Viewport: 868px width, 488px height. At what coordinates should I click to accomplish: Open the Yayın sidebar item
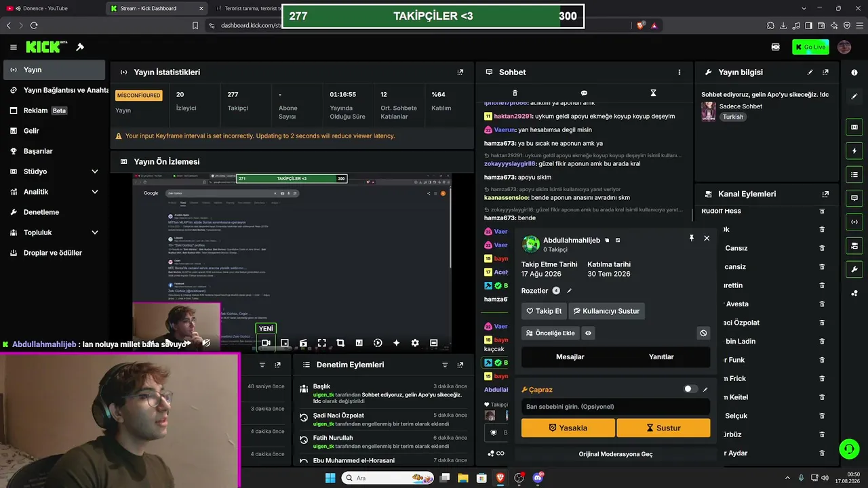coord(54,70)
